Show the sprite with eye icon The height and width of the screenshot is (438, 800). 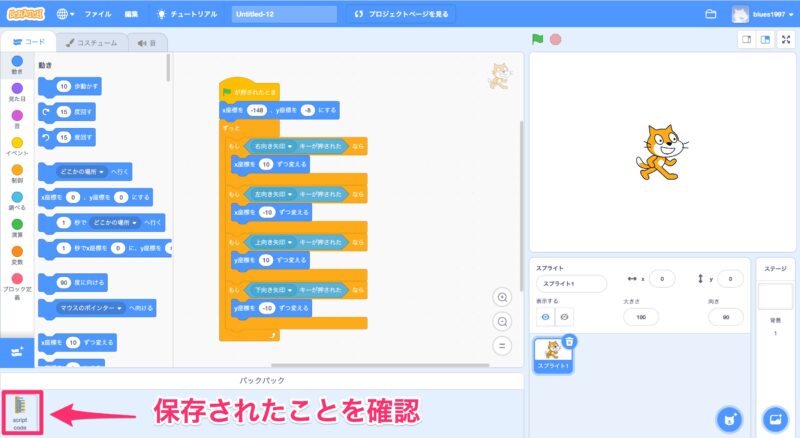(x=546, y=316)
